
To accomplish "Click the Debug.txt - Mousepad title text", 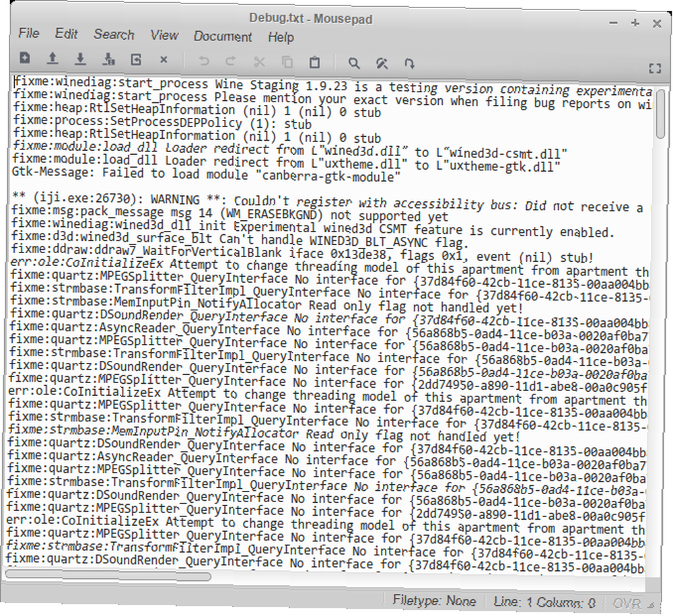I will (311, 18).
